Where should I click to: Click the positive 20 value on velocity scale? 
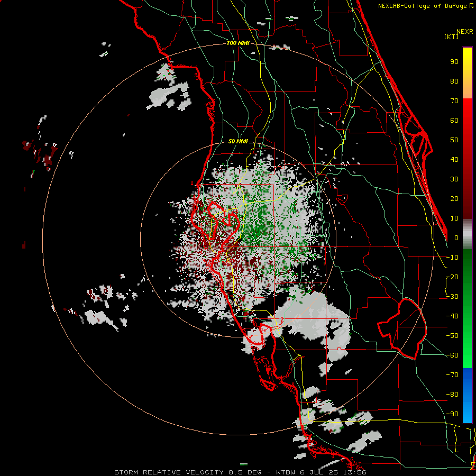454,198
